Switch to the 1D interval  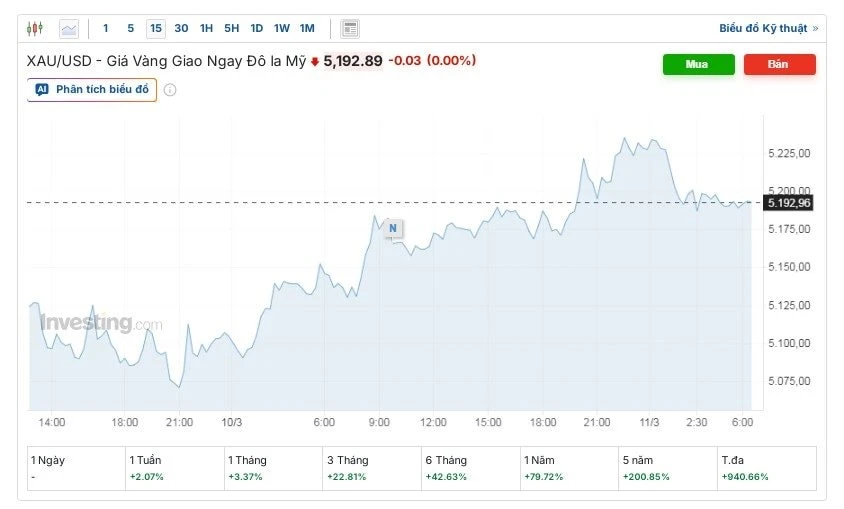257,28
